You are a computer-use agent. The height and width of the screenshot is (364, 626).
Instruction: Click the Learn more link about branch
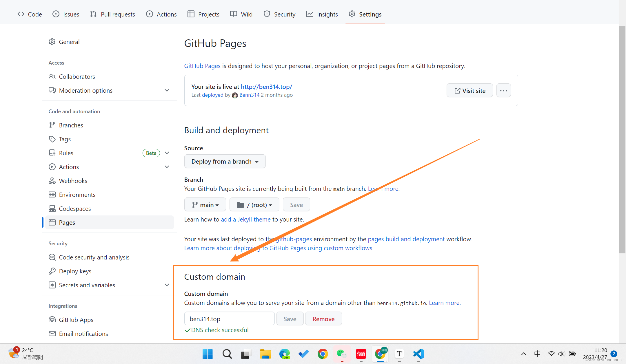pos(383,189)
